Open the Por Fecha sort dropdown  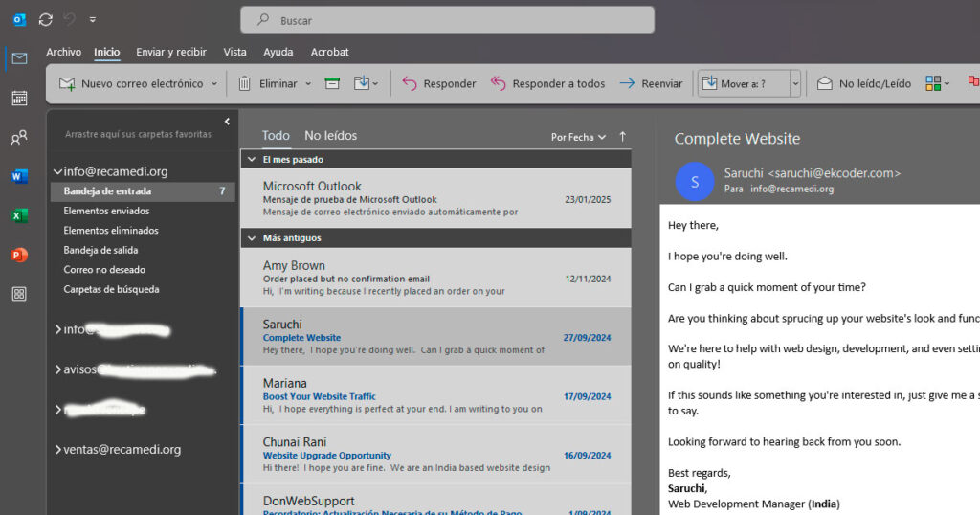(x=578, y=137)
